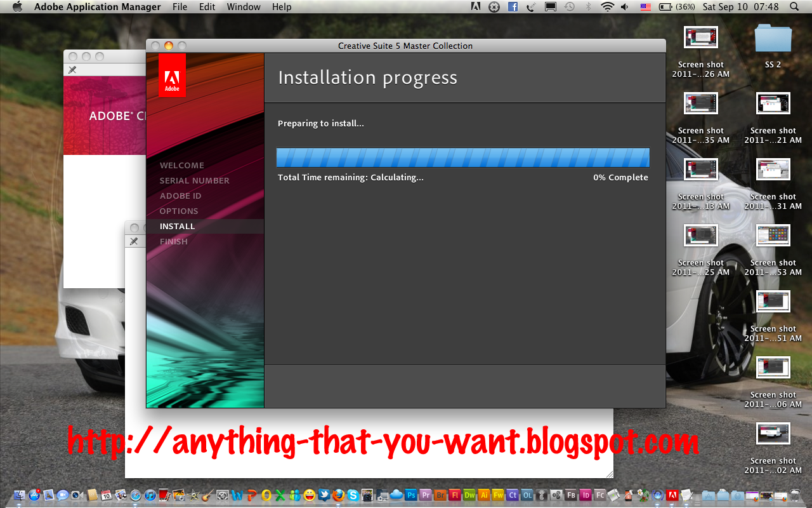Image resolution: width=812 pixels, height=508 pixels.
Task: Launch Flash Catalyst from the dock
Action: tap(600, 495)
